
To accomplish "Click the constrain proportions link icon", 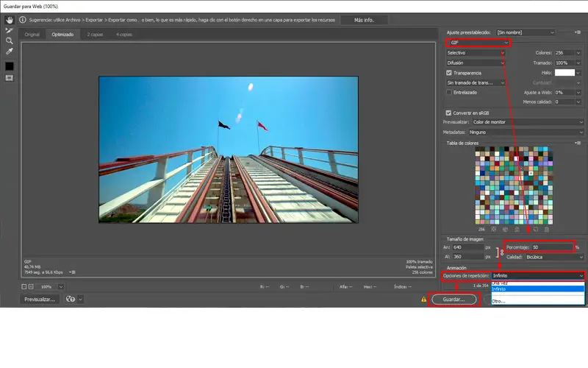I will click(501, 252).
